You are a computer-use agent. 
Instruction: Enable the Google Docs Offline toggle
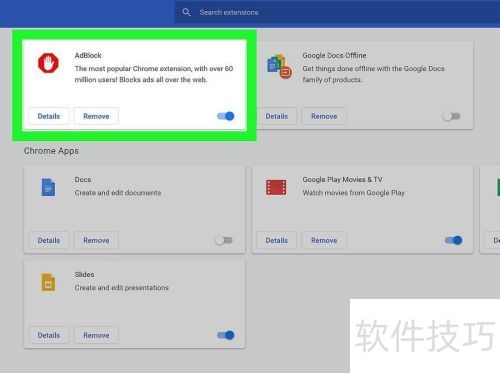pyautogui.click(x=452, y=116)
